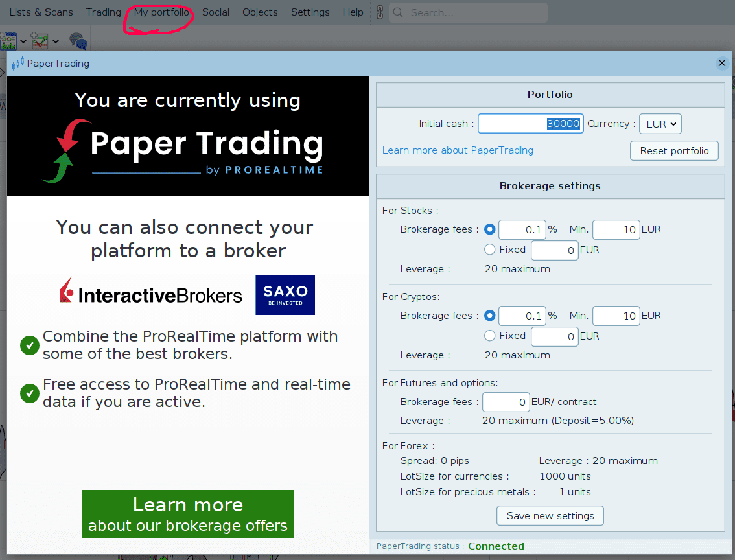The image size is (735, 560).
Task: Select percentage brokerage fees for Stocks
Action: point(490,229)
